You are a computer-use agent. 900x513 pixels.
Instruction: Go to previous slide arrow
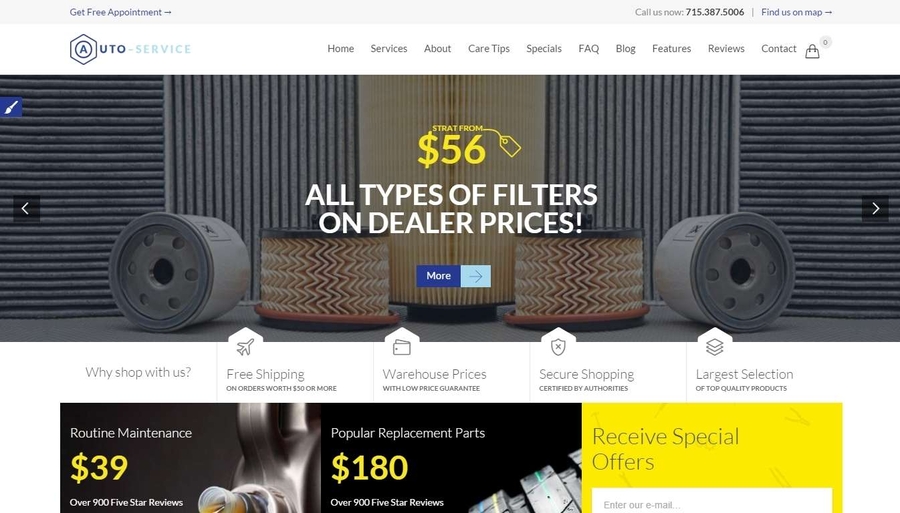26,208
